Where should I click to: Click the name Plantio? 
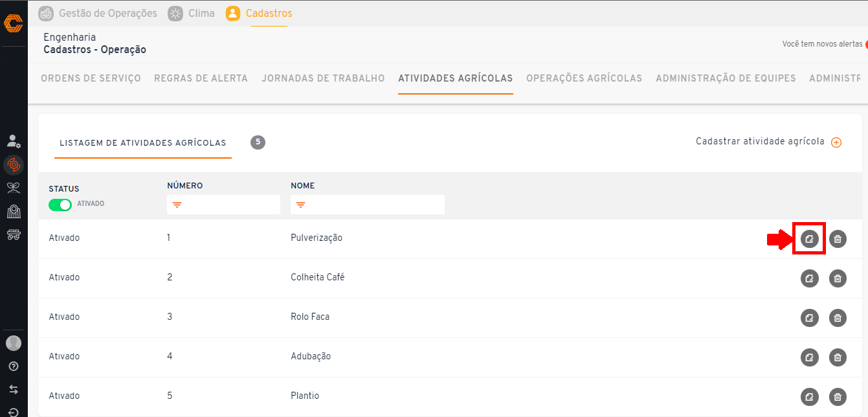(305, 396)
